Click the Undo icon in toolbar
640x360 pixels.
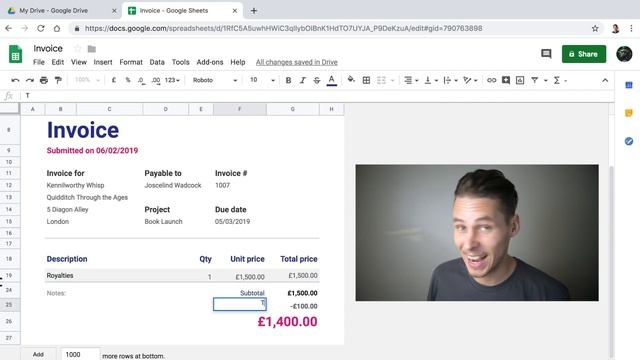[x=15, y=80]
